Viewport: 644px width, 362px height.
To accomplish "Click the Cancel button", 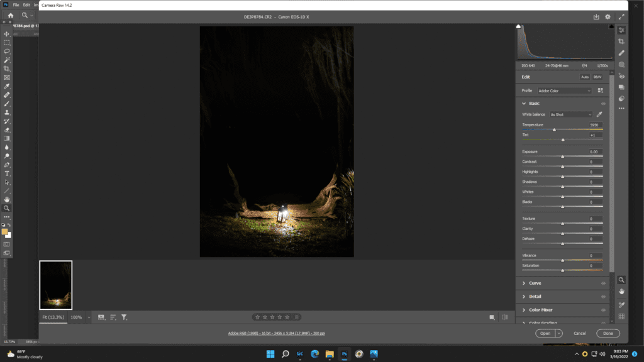I will pos(579,333).
